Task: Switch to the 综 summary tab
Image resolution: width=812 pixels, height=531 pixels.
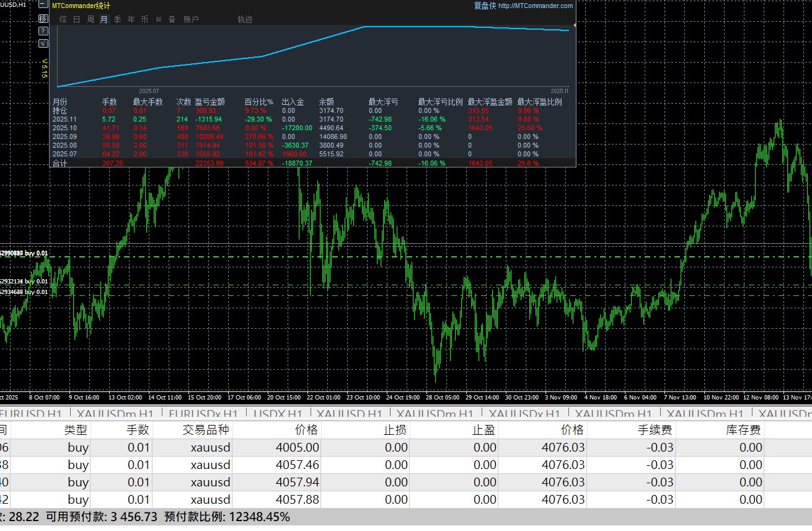Action: pos(63,19)
